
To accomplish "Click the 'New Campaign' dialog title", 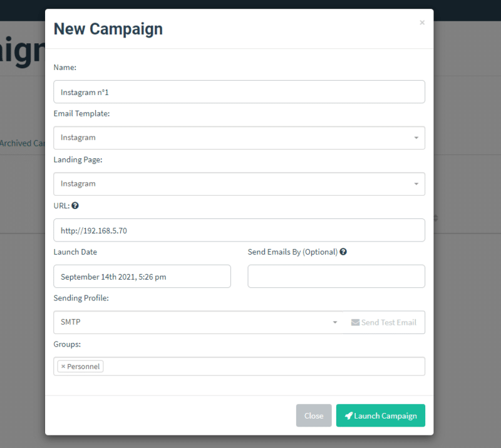I will (x=108, y=29).
